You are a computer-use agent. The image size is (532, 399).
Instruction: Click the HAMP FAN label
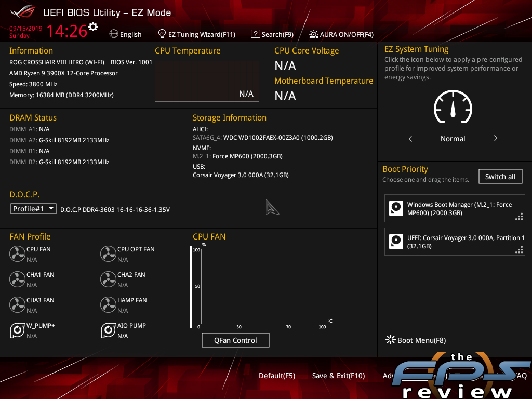point(132,300)
